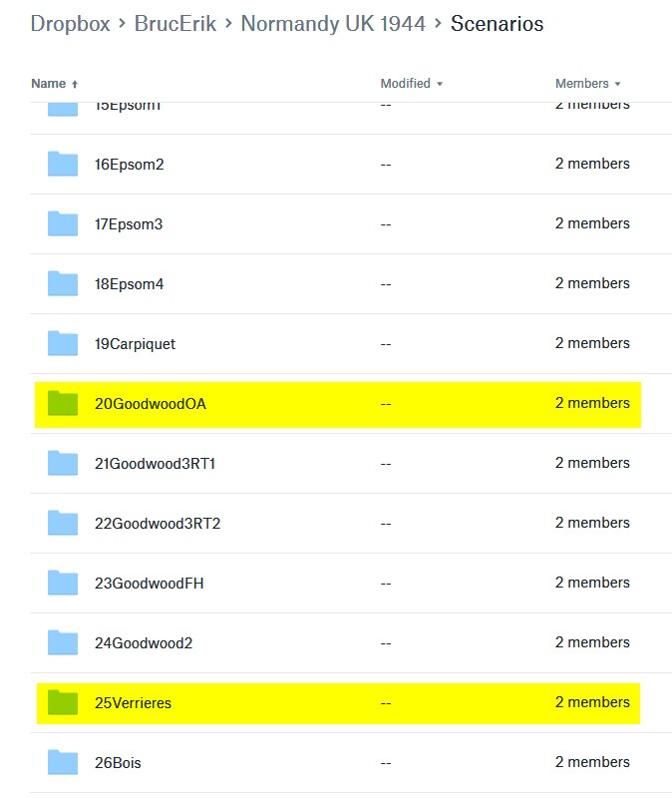Open Normandy UK 1944 breadcrumb link
672x798 pixels.
[x=334, y=24]
